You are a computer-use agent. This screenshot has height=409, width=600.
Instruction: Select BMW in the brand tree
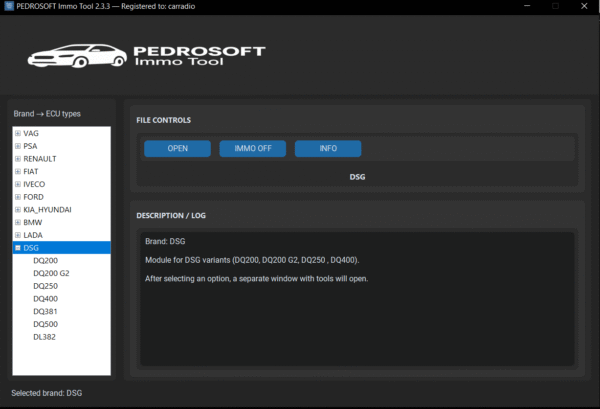(33, 222)
